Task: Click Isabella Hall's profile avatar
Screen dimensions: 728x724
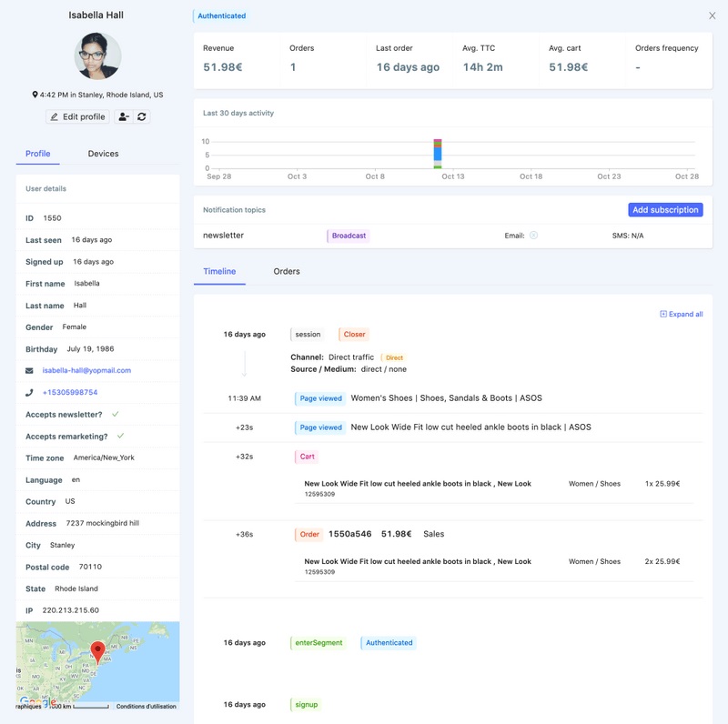Action: [x=97, y=56]
